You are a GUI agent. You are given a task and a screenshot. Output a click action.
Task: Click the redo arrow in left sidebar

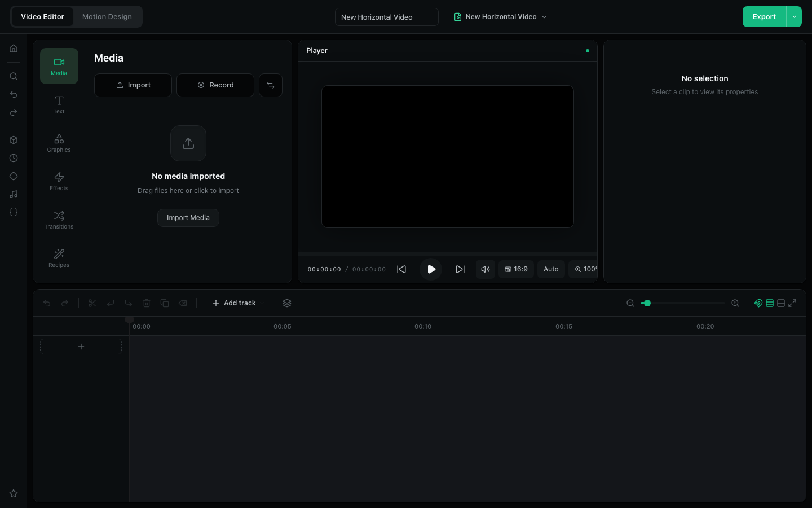[14, 112]
